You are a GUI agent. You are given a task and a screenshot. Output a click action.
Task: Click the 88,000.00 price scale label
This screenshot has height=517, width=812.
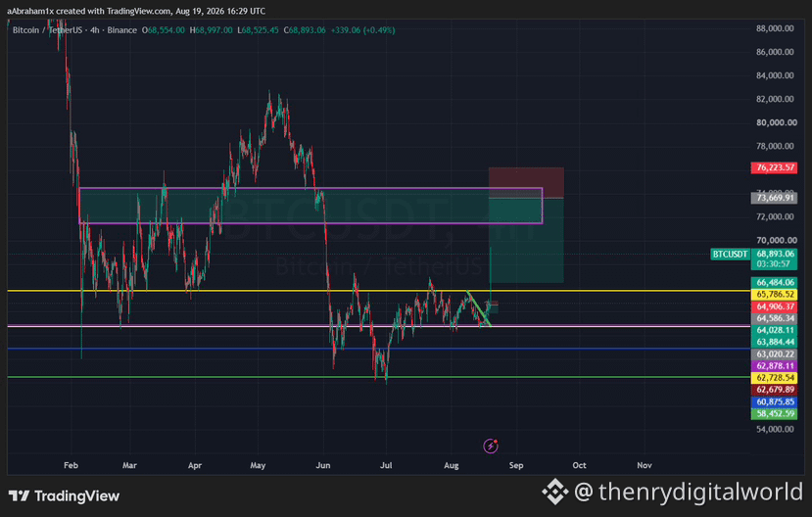click(x=775, y=28)
